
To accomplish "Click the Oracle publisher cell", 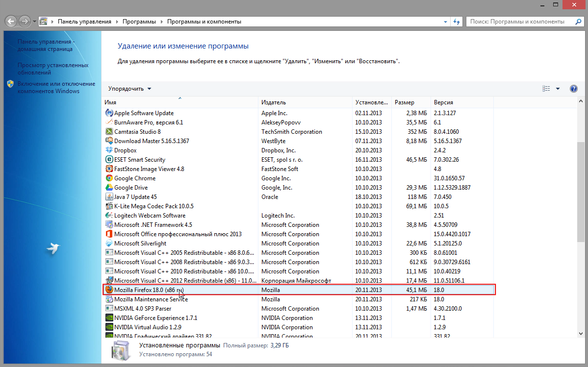I will (x=270, y=196).
